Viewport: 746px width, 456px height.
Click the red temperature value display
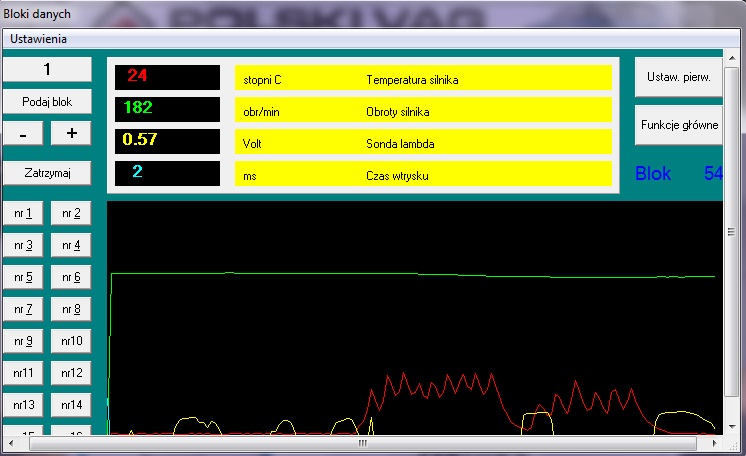coord(167,78)
